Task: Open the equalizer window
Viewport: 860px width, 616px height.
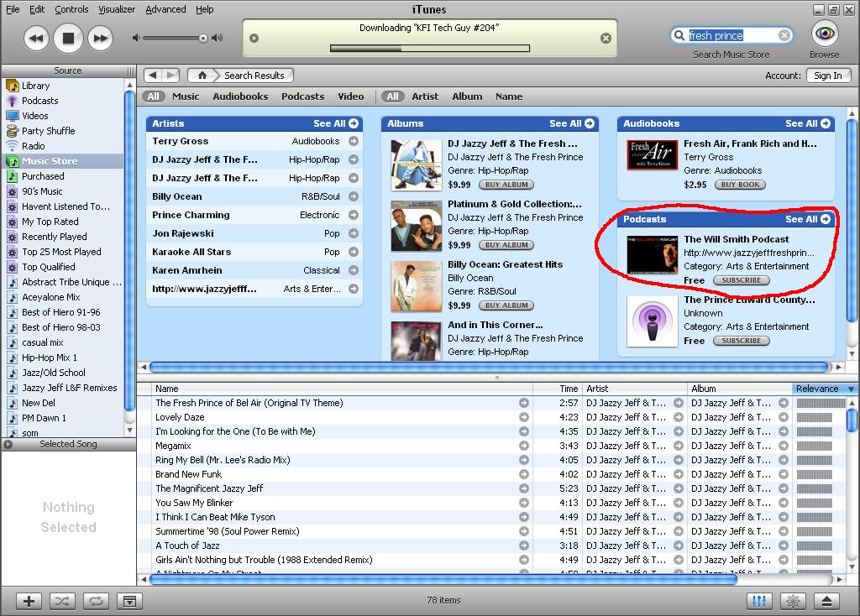Action: pos(759,601)
